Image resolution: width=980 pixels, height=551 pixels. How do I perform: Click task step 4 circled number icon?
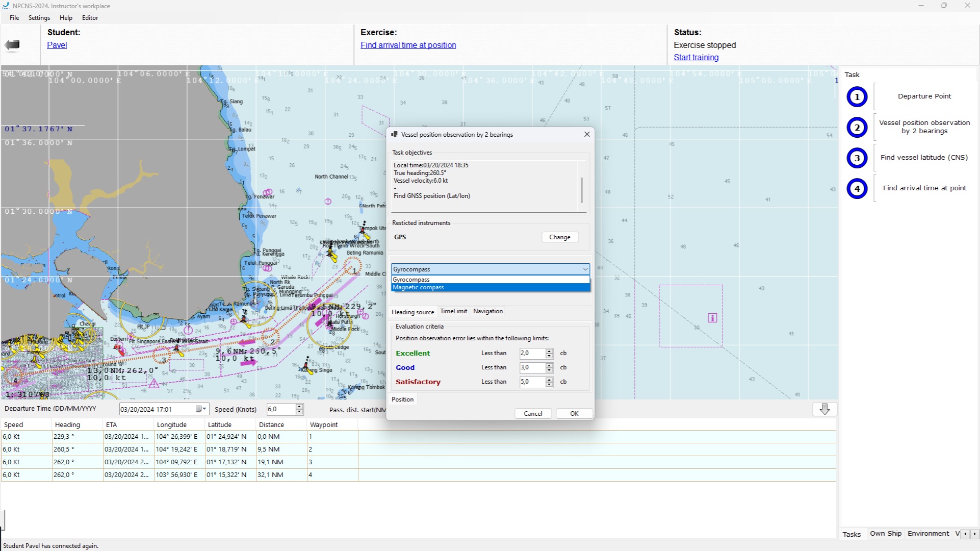tap(856, 188)
